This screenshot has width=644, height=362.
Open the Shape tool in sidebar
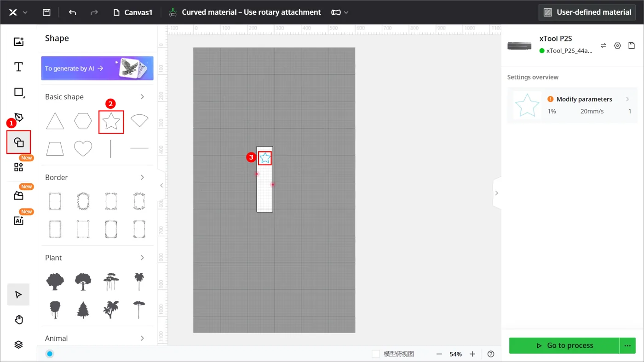[x=18, y=142]
